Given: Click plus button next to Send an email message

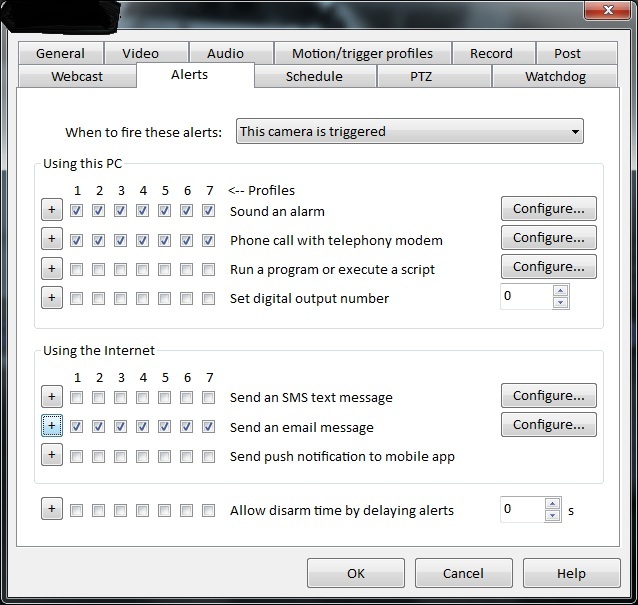Looking at the screenshot, I should (51, 426).
